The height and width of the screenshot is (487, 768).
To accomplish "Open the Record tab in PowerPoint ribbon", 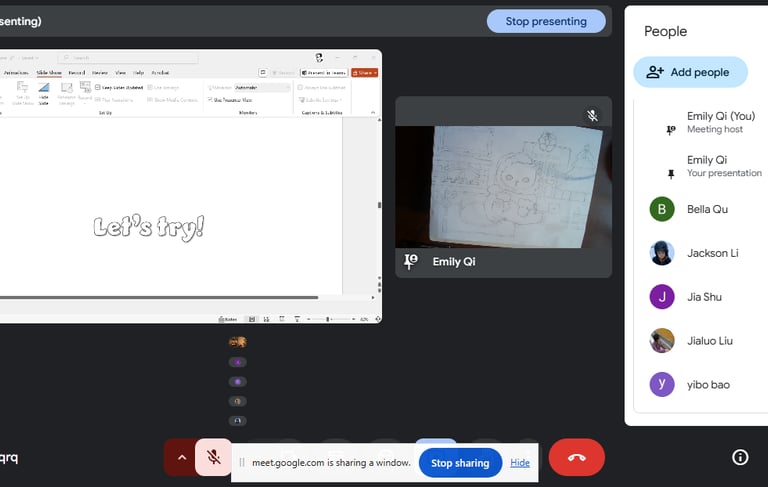I will click(76, 73).
